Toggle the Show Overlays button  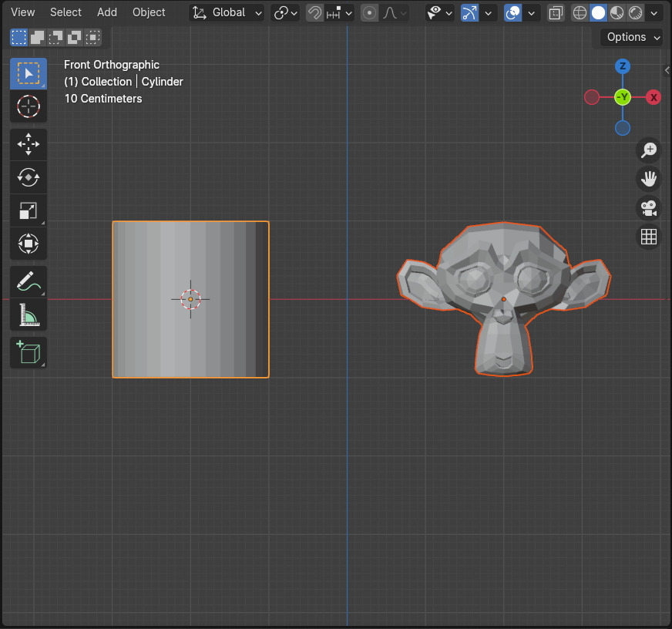pyautogui.click(x=513, y=13)
